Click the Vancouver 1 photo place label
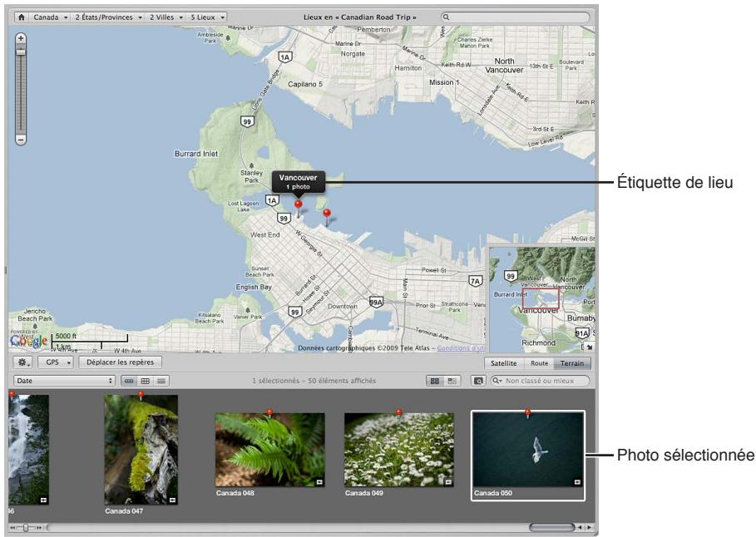 point(298,182)
